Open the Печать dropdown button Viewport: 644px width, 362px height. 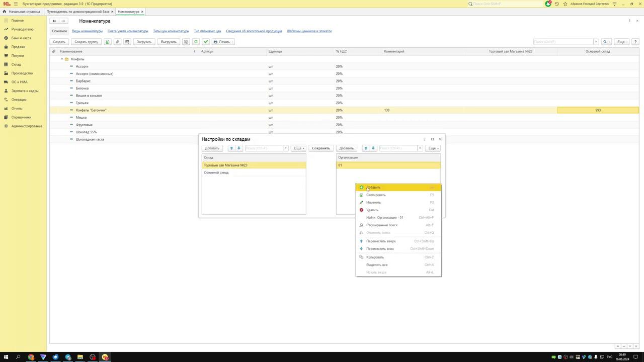(x=223, y=42)
